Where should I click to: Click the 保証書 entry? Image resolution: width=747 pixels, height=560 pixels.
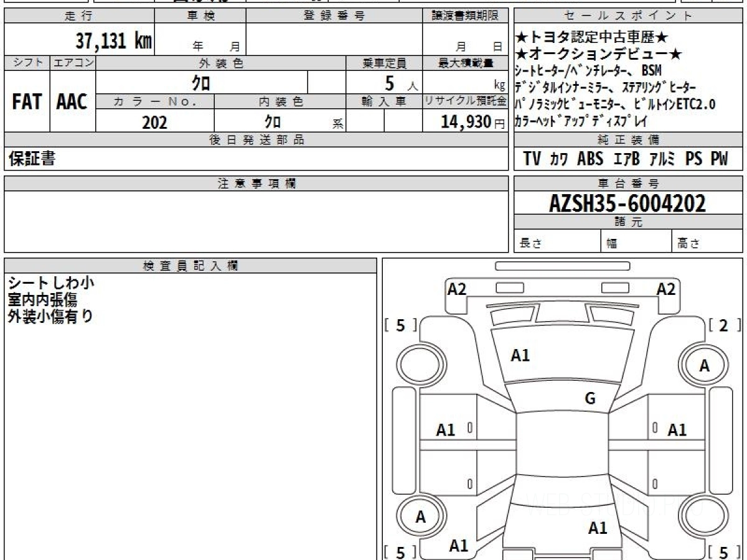click(31, 159)
